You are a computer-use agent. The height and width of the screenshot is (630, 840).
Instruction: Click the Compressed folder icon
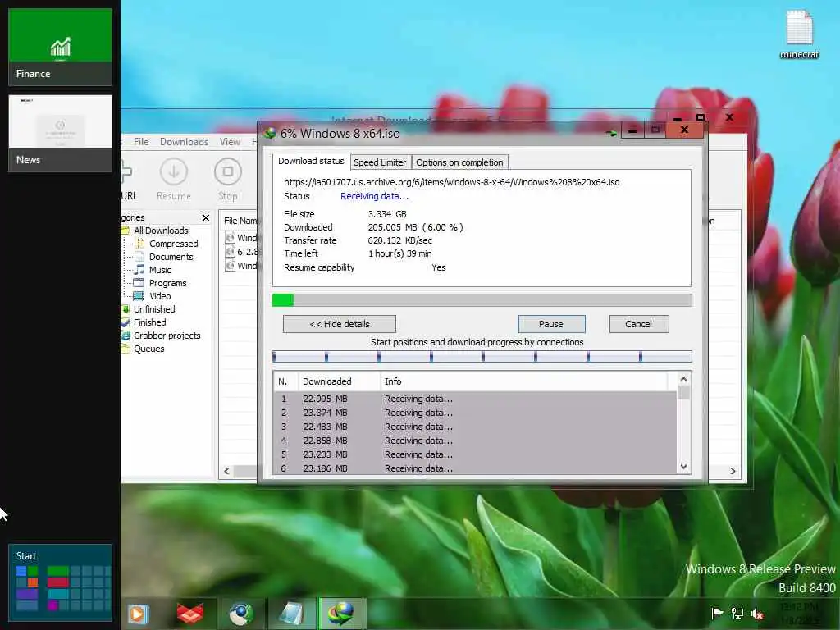139,243
